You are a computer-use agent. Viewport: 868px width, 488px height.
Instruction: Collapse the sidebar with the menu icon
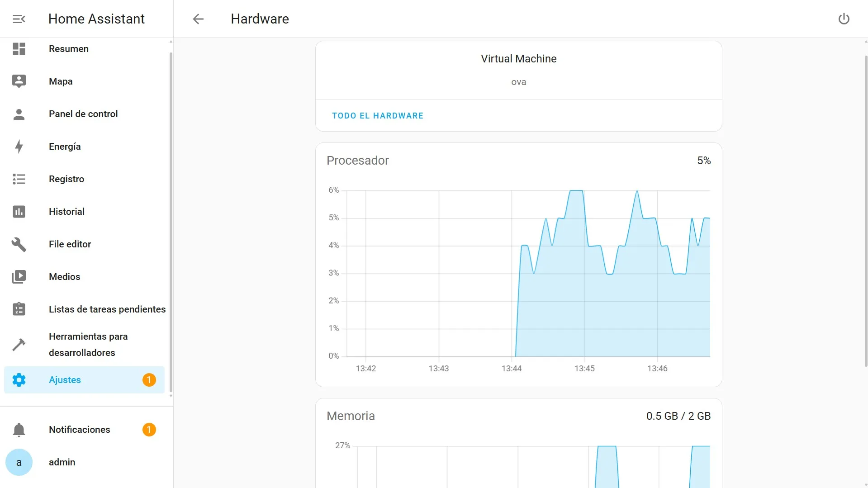coord(19,19)
